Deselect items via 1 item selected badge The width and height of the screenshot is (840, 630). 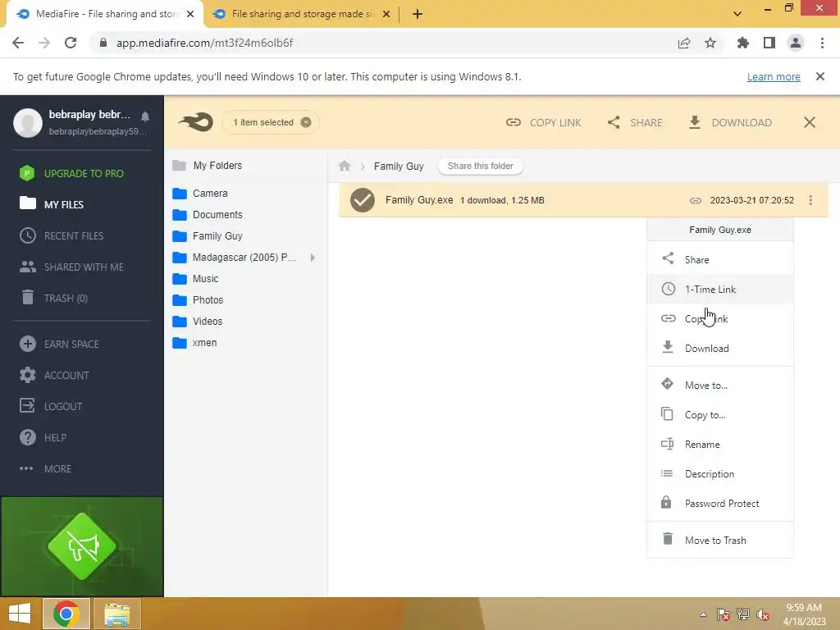pyautogui.click(x=271, y=122)
